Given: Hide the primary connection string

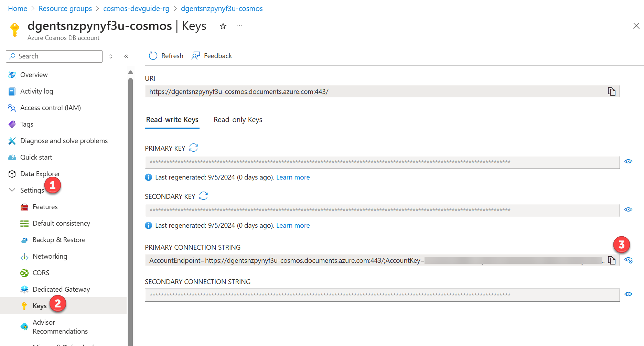Looking at the screenshot, I should [629, 260].
